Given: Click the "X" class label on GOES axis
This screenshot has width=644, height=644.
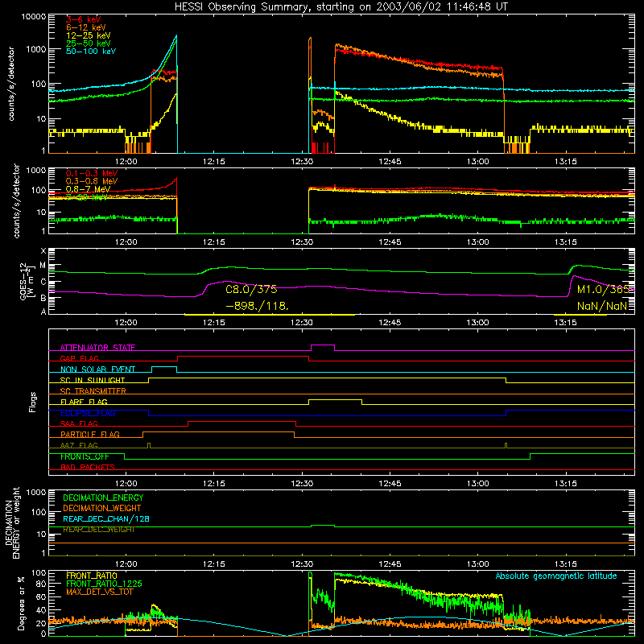Looking at the screenshot, I should pyautogui.click(x=43, y=251).
